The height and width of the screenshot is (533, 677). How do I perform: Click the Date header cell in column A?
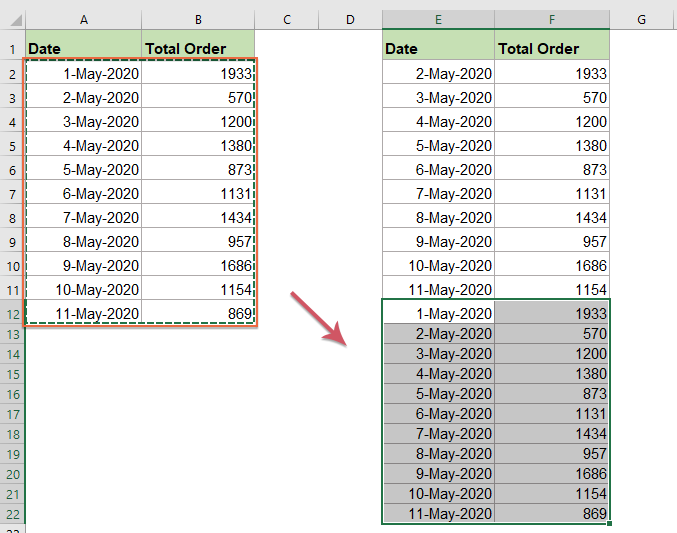coord(82,48)
